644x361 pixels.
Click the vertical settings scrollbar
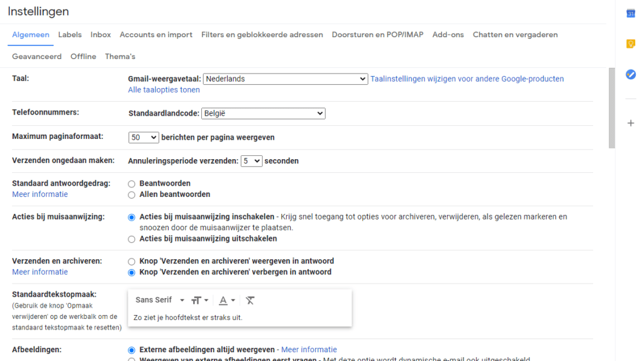pos(611,108)
